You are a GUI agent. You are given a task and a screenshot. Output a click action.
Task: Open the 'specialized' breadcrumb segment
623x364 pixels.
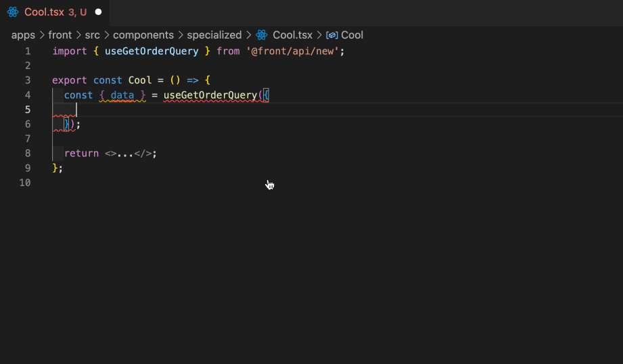tap(214, 35)
